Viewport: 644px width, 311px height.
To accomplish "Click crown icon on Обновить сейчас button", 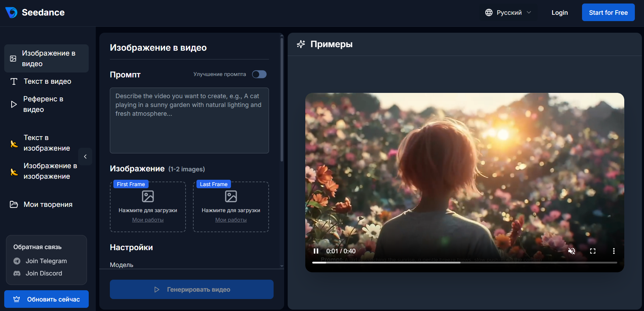I will pos(17,299).
